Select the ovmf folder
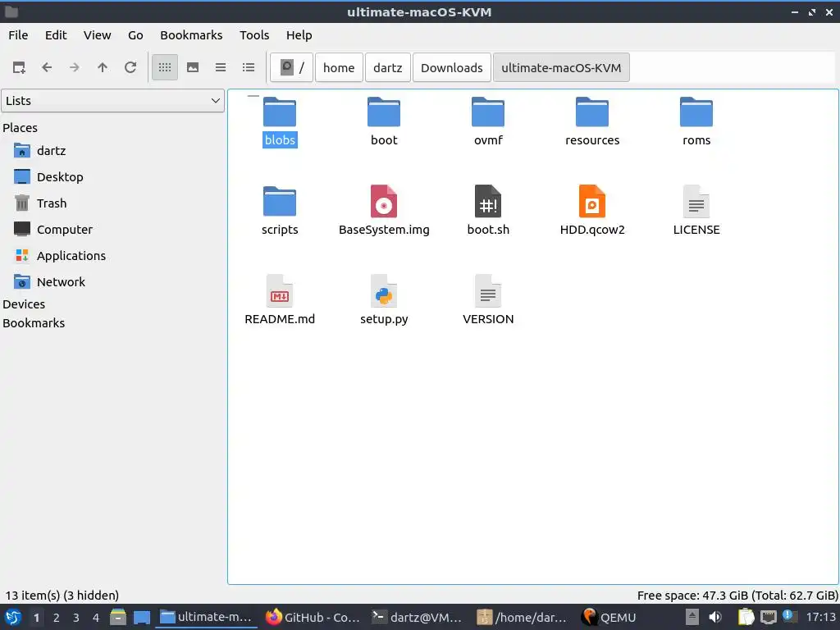Viewport: 840px width, 630px height. 488,121
